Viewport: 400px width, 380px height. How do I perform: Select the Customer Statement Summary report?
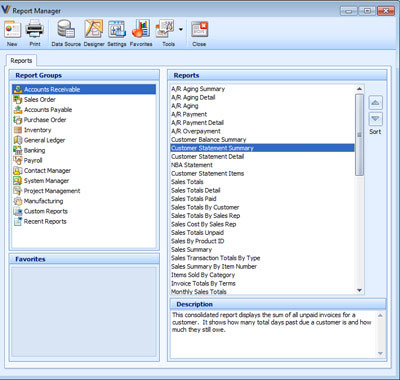[262, 148]
